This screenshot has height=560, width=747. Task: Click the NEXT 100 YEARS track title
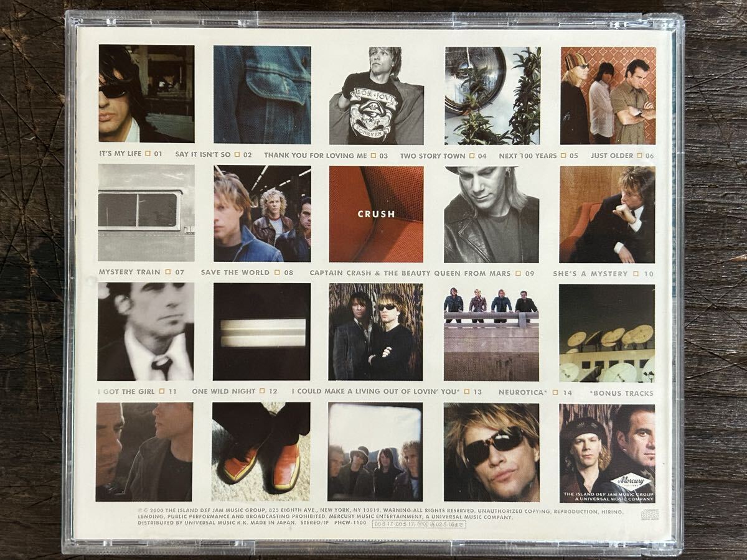pos(528,155)
